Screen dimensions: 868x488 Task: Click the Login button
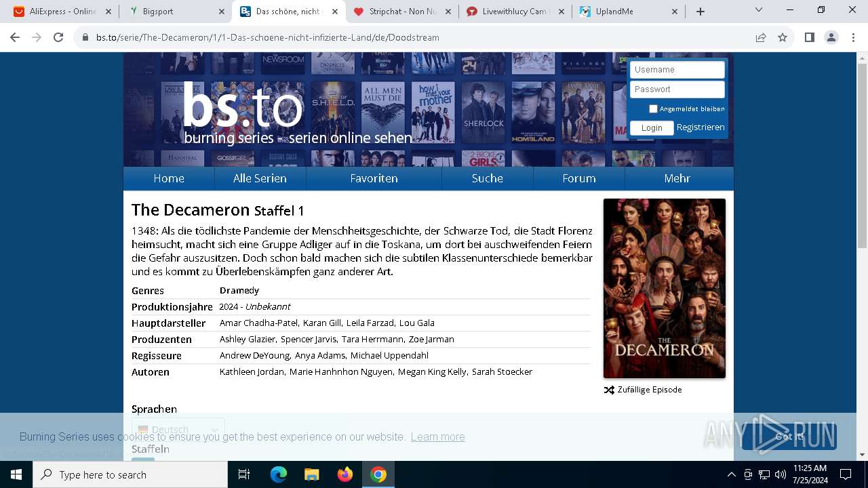pyautogui.click(x=652, y=128)
